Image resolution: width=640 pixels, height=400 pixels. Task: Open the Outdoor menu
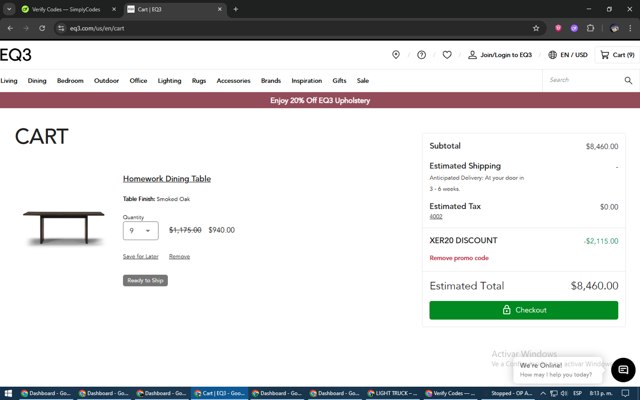point(106,81)
